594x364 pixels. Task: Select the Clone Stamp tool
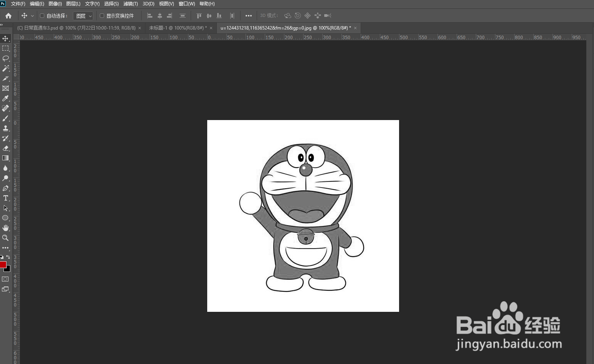pyautogui.click(x=5, y=128)
